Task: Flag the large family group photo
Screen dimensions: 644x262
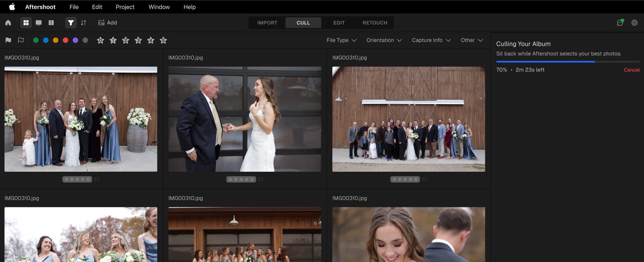Action: click(425, 179)
